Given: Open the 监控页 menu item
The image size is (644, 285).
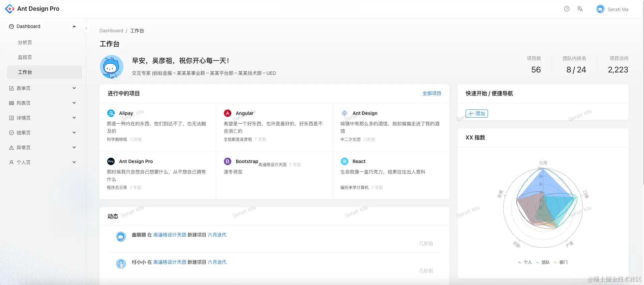Looking at the screenshot, I should coord(44,57).
